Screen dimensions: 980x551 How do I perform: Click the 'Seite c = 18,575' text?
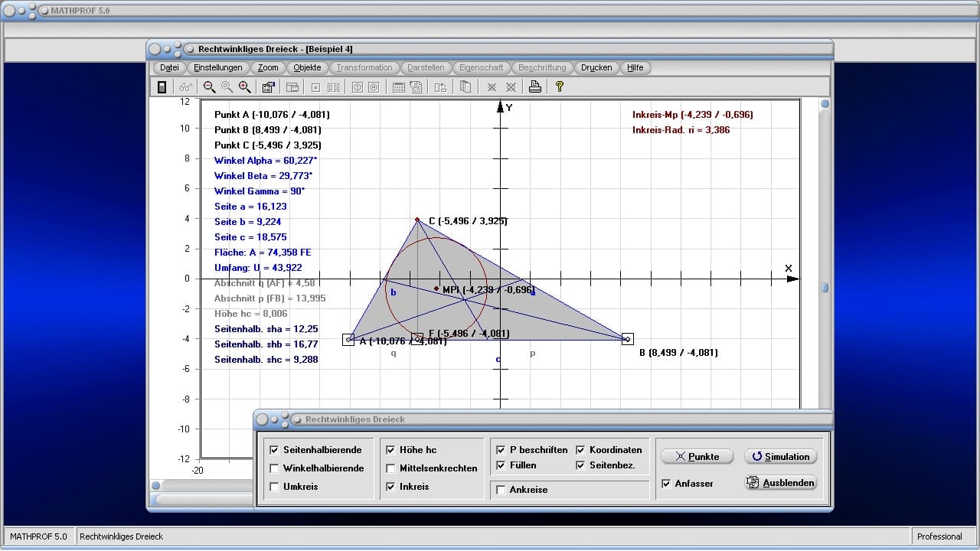(250, 237)
